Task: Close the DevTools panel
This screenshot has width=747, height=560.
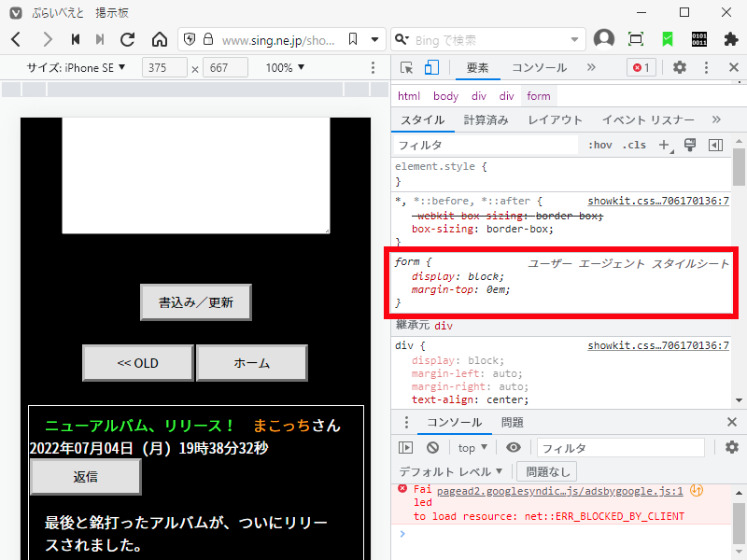Action: (734, 67)
